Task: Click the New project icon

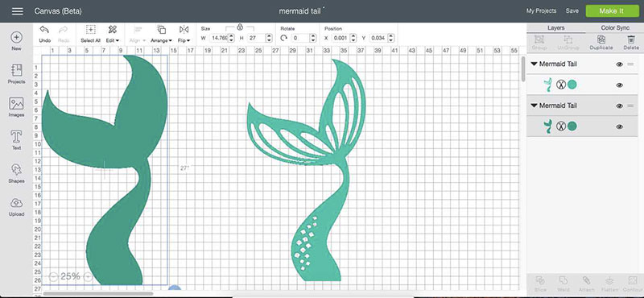Action: coord(16,37)
